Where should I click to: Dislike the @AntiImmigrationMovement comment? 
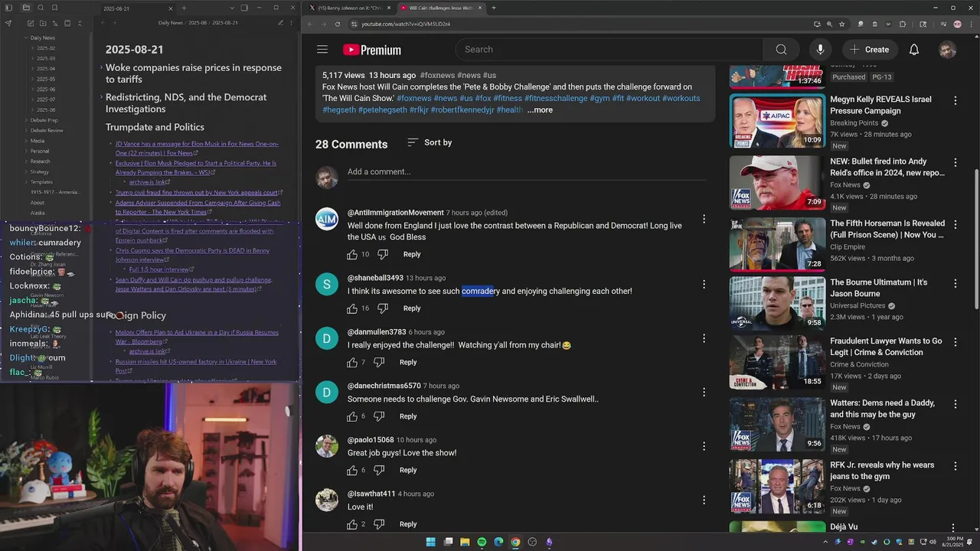[383, 254]
